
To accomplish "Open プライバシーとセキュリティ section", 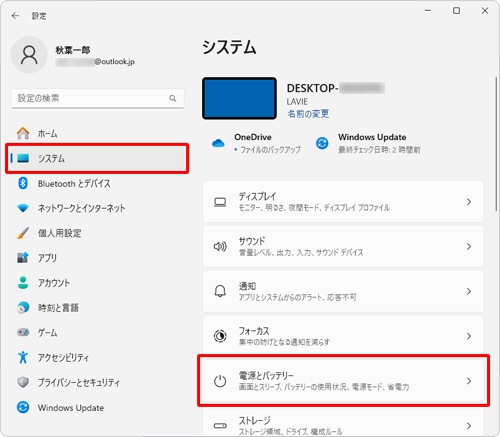I will [97, 382].
